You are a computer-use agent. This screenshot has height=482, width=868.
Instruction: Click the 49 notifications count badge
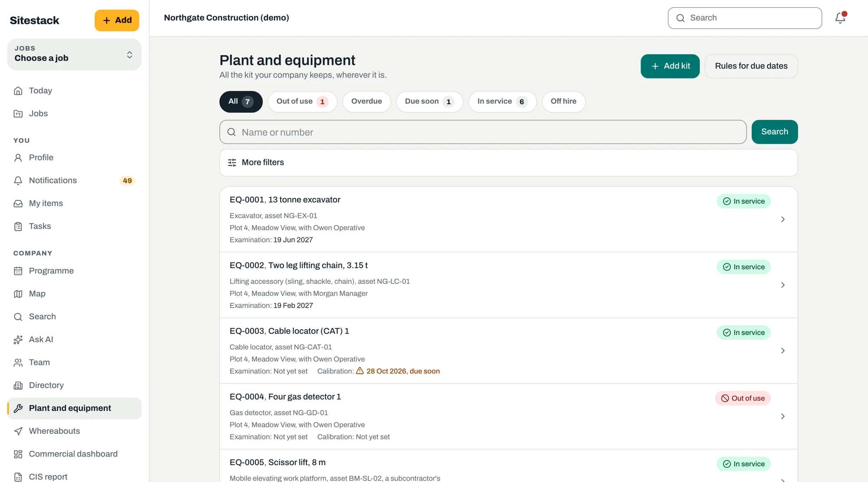pos(127,181)
